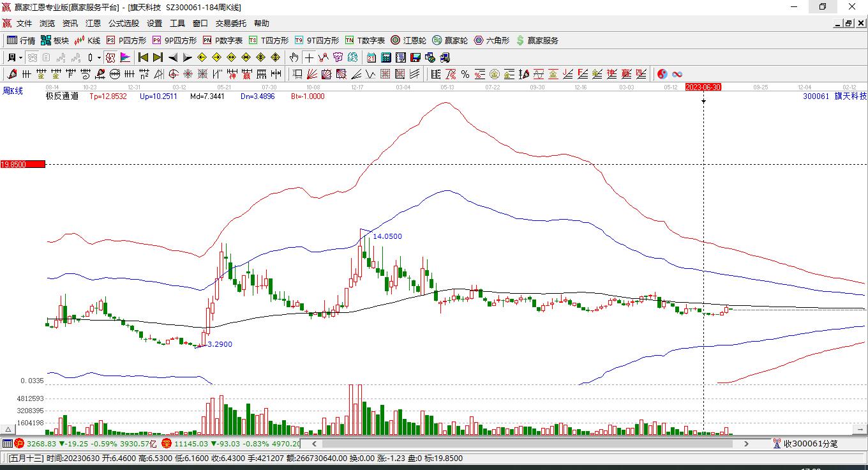Jump to the last bar
The width and height of the screenshot is (868, 470).
(158, 57)
